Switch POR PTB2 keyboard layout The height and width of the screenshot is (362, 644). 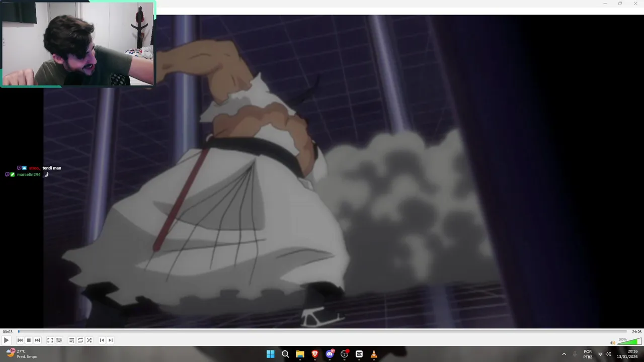click(x=588, y=354)
